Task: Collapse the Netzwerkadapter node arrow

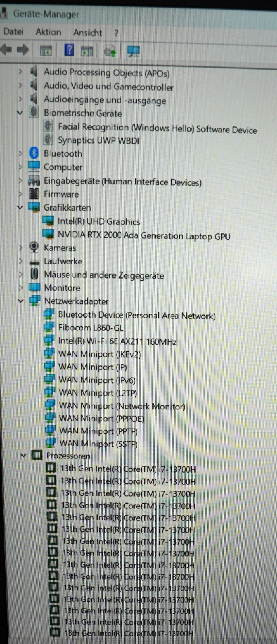Action: point(21,301)
